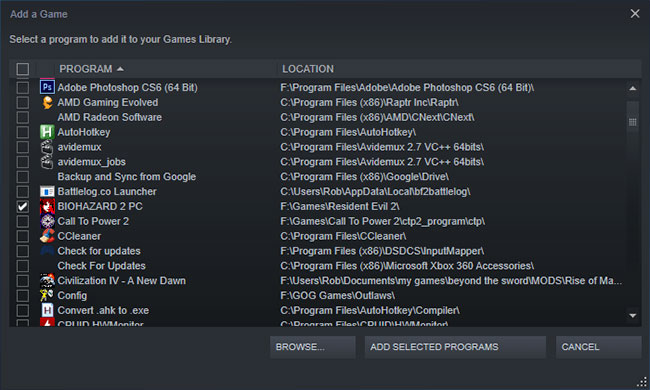Click the avidemux clapperboard icon
Screen dimensions: 650x390
pos(47,147)
